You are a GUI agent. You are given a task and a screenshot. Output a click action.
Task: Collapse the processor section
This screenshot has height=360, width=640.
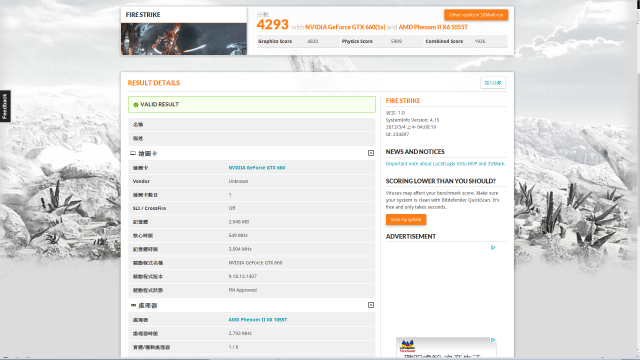tap(371, 305)
